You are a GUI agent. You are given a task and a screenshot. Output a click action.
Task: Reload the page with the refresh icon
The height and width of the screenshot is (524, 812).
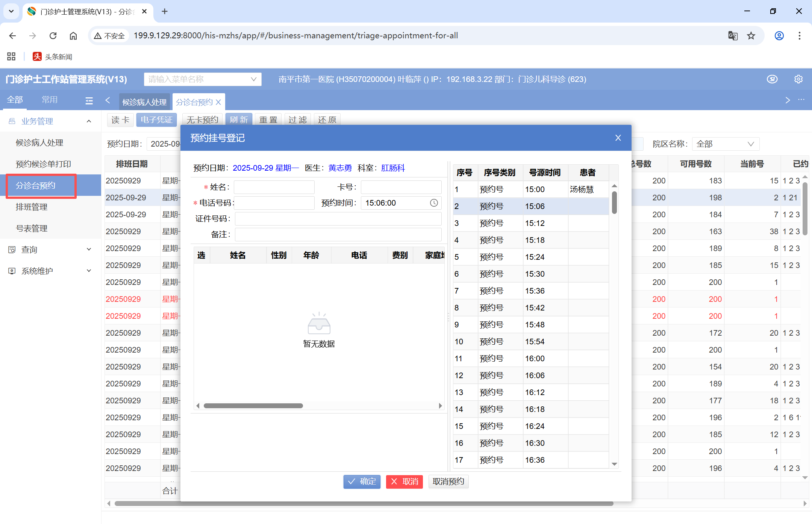[53, 36]
